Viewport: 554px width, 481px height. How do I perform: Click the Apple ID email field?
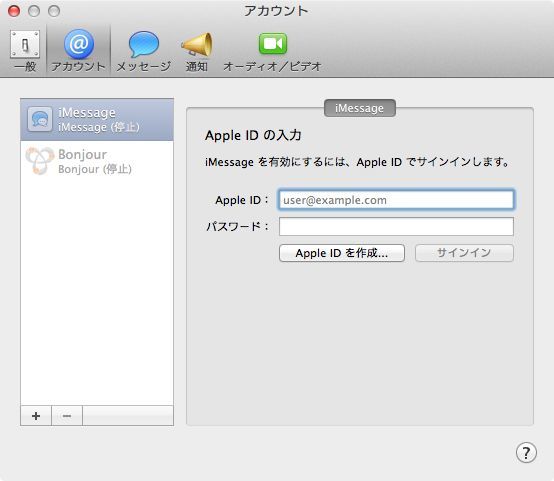(x=396, y=200)
